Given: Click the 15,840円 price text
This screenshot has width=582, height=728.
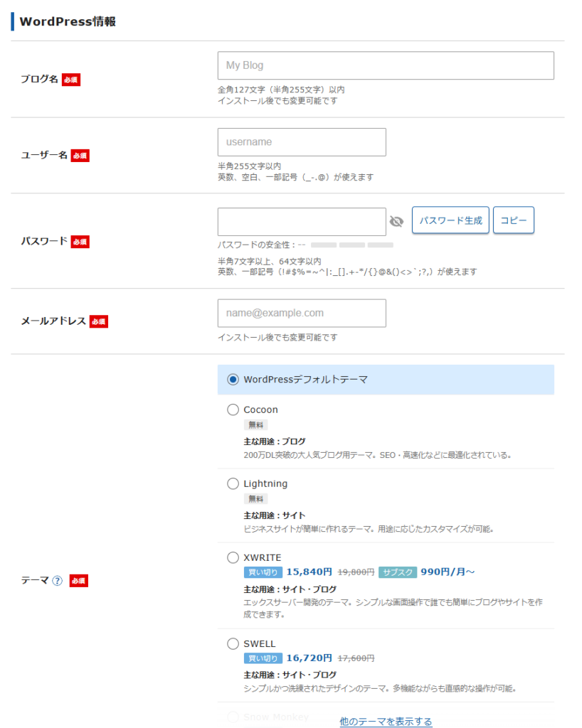Looking at the screenshot, I should (309, 572).
